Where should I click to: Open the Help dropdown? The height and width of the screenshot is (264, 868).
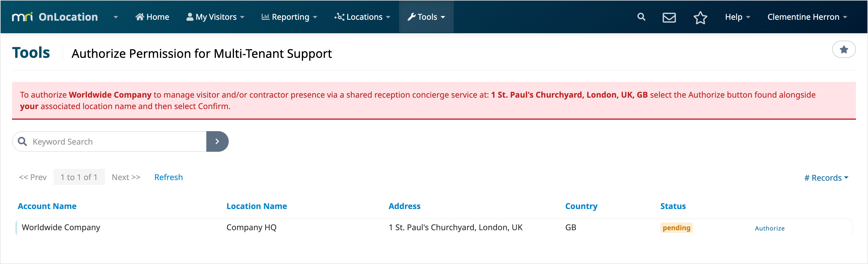tap(737, 17)
